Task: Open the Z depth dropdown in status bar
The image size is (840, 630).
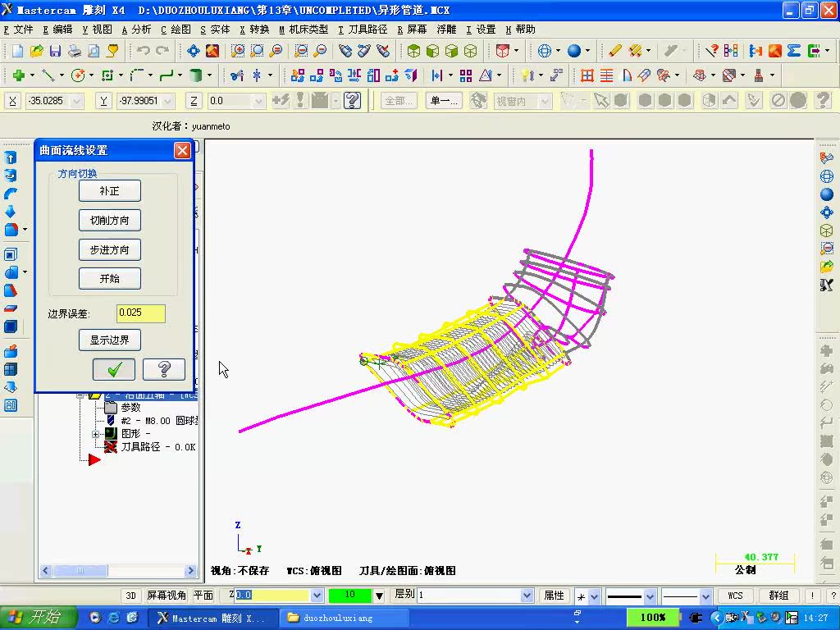Action: 317,596
